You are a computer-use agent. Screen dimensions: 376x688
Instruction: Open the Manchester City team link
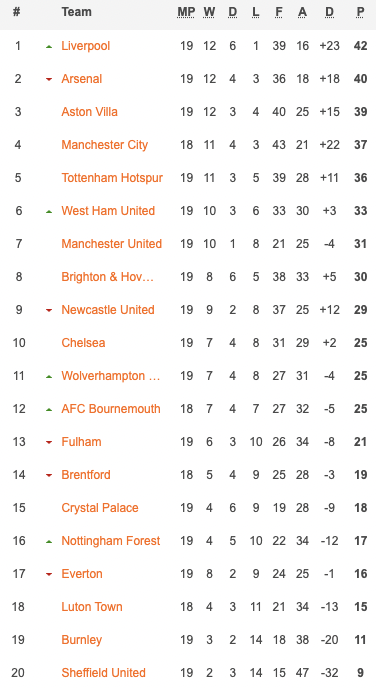104,145
